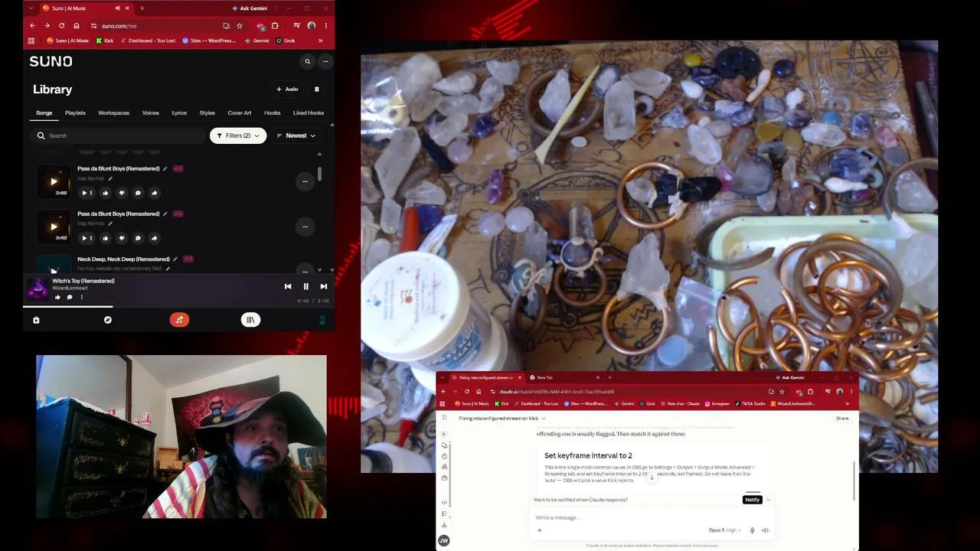Edit title of first Pass da Blunt Boys song
Screen dimensions: 980x551
click(x=165, y=168)
